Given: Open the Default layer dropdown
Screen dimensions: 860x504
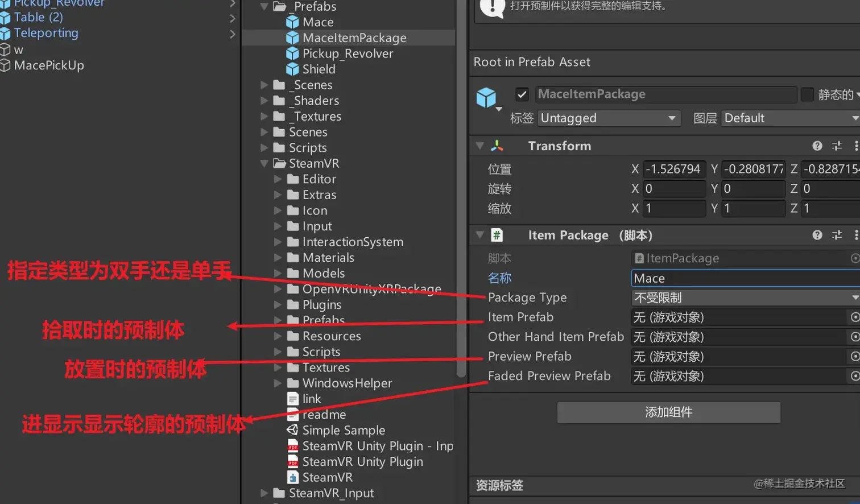Looking at the screenshot, I should coord(791,118).
